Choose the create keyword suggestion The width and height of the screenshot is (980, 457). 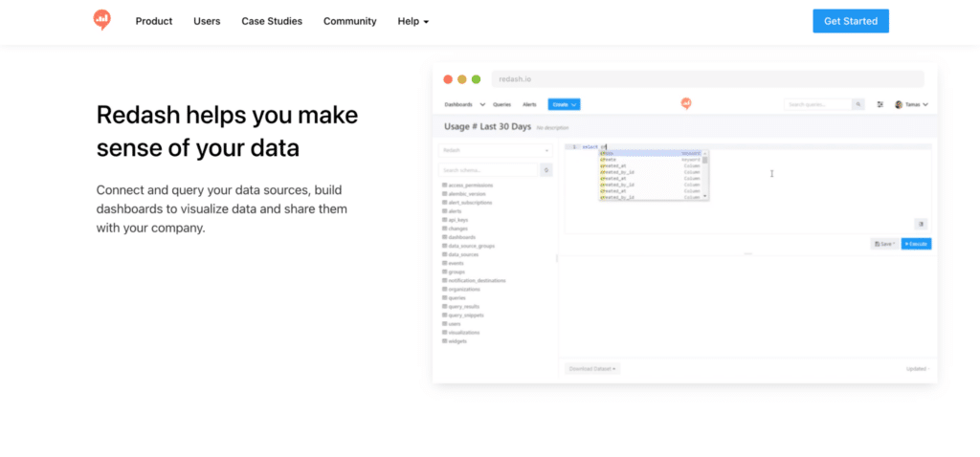click(x=650, y=160)
